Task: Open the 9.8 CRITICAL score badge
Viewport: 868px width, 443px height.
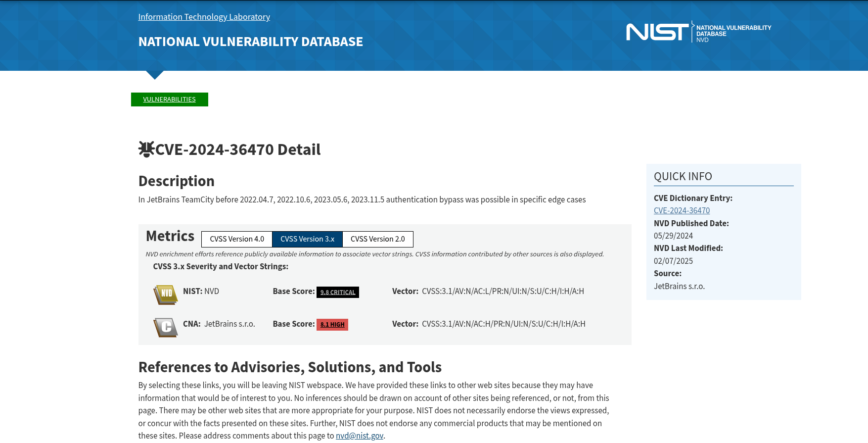Action: point(338,292)
